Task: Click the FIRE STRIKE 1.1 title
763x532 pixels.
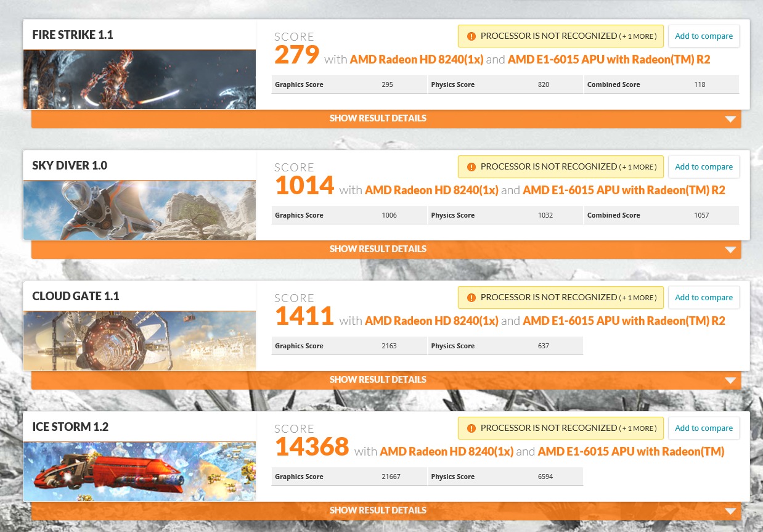Action: 73,35
